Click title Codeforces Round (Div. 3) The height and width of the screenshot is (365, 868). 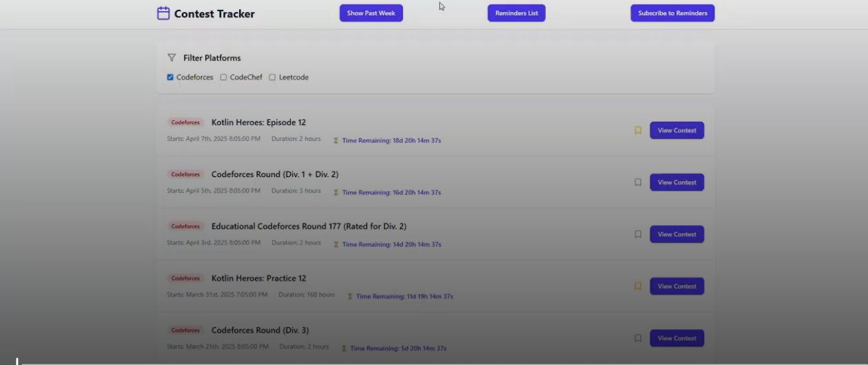(260, 330)
